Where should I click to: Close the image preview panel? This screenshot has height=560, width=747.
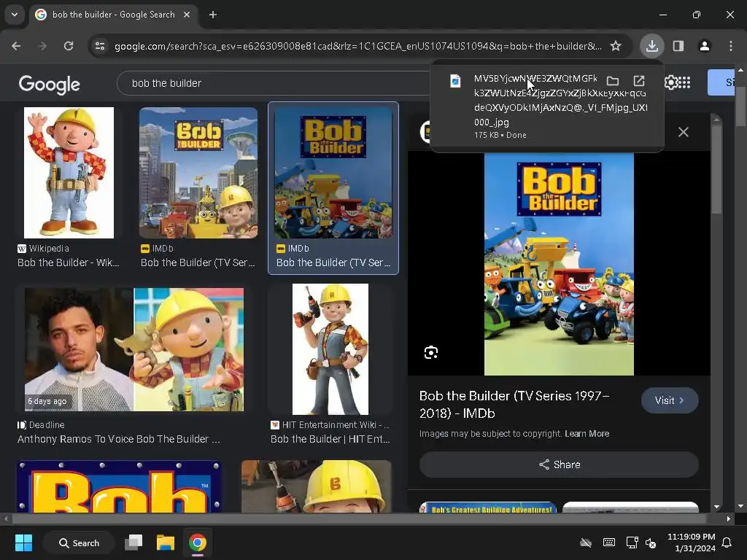tap(683, 133)
